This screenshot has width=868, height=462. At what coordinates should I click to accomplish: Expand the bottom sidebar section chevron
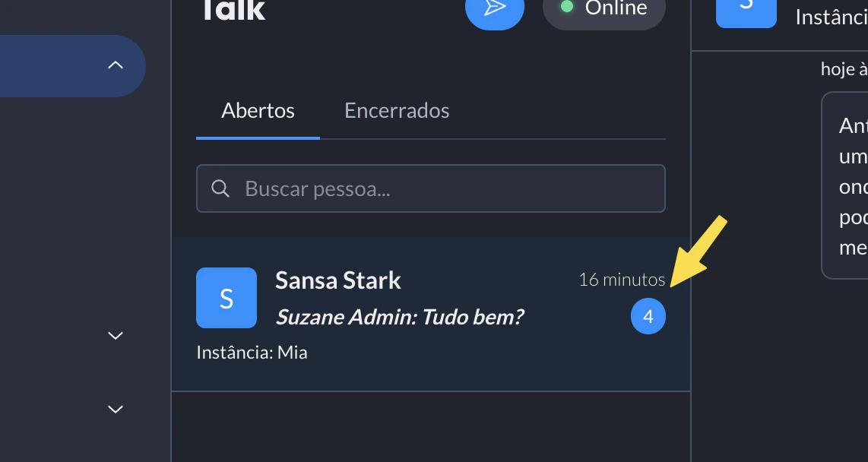point(115,409)
